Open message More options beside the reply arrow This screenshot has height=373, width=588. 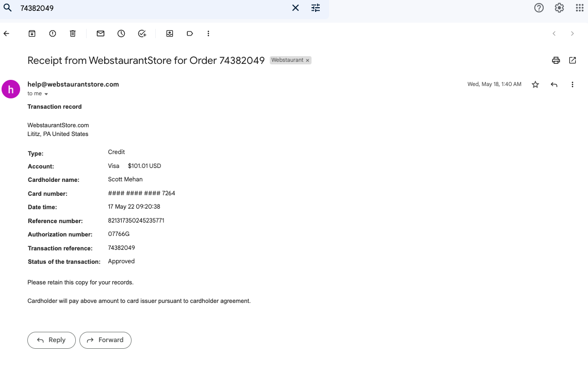pyautogui.click(x=572, y=84)
